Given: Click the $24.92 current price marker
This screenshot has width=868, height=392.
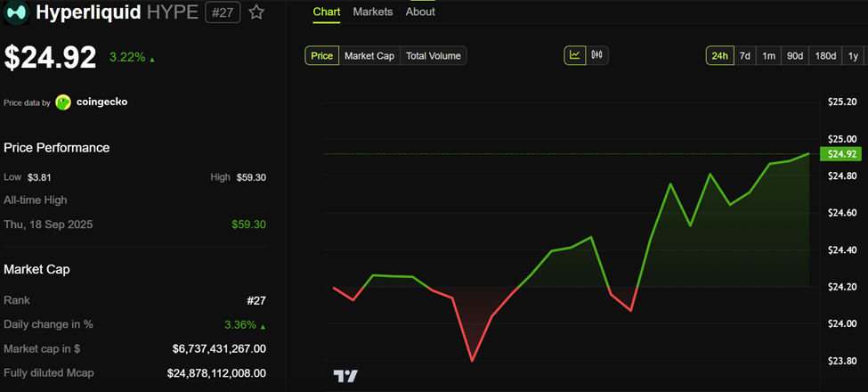Looking at the screenshot, I should pos(841,154).
